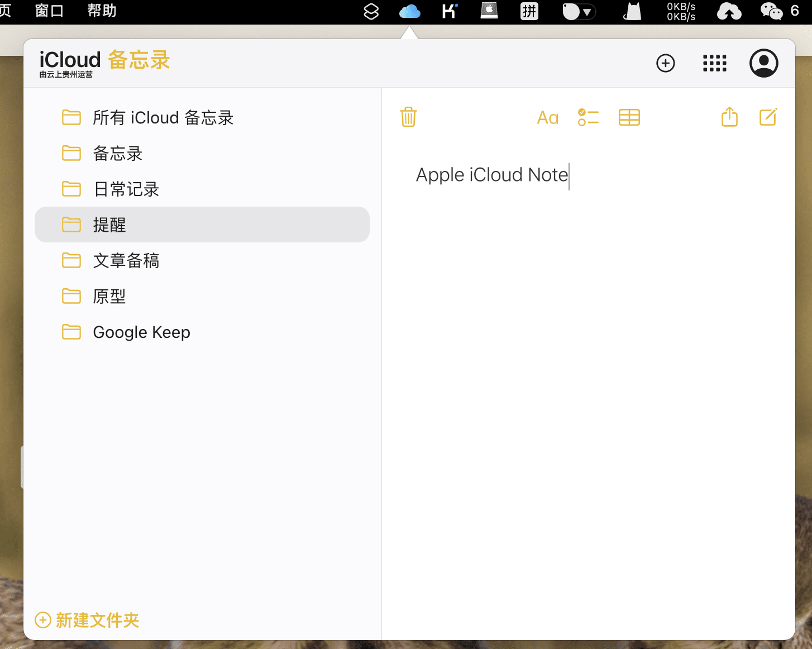Insert a checklist into the note
The width and height of the screenshot is (812, 649).
(x=588, y=117)
